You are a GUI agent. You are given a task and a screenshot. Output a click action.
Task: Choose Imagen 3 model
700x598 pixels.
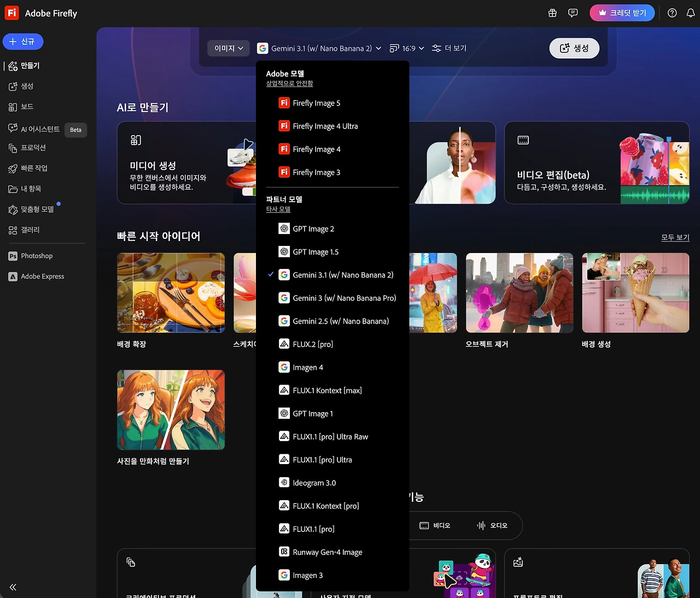tap(332, 575)
